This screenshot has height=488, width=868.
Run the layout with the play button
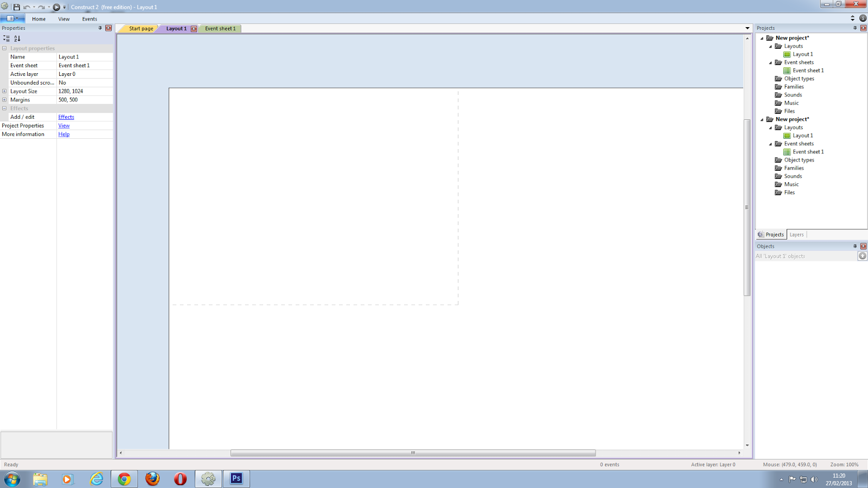coord(56,7)
